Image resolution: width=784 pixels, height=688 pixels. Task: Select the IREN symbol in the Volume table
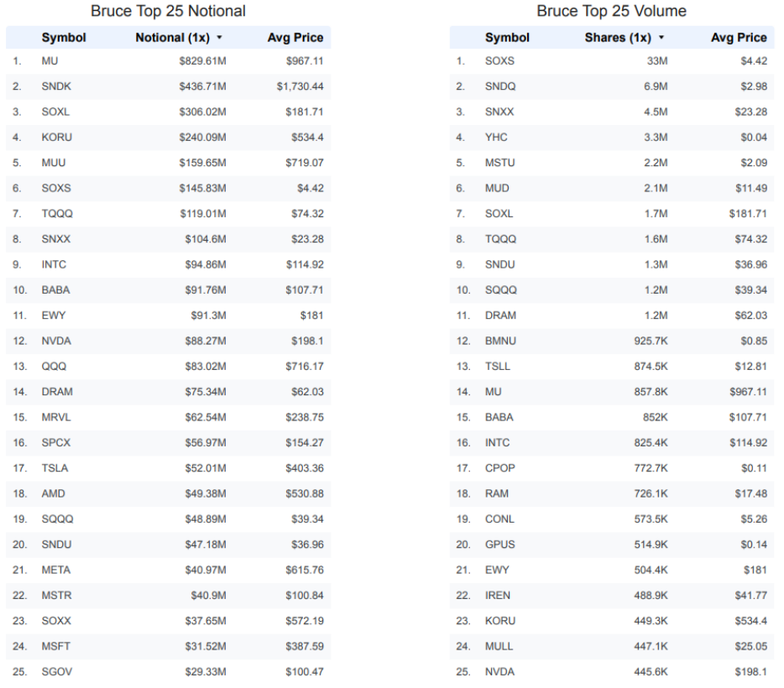pos(498,596)
